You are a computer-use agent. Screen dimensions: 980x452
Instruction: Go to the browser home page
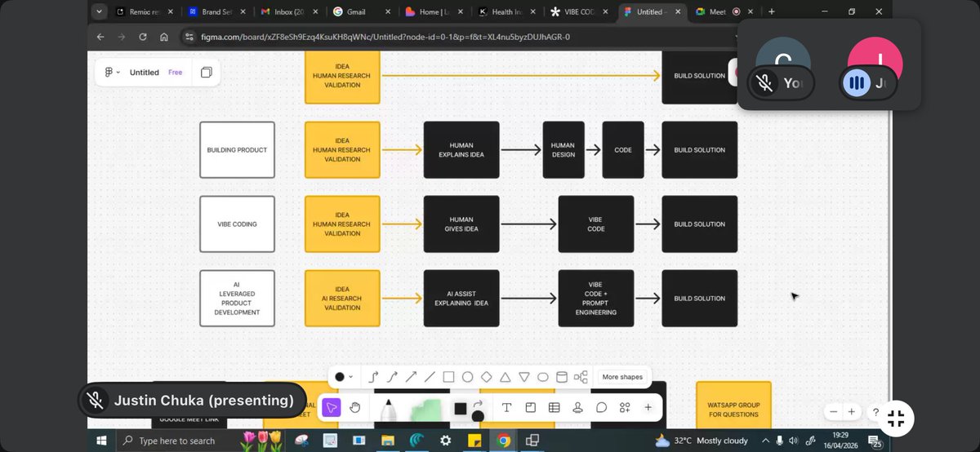pyautogui.click(x=164, y=37)
